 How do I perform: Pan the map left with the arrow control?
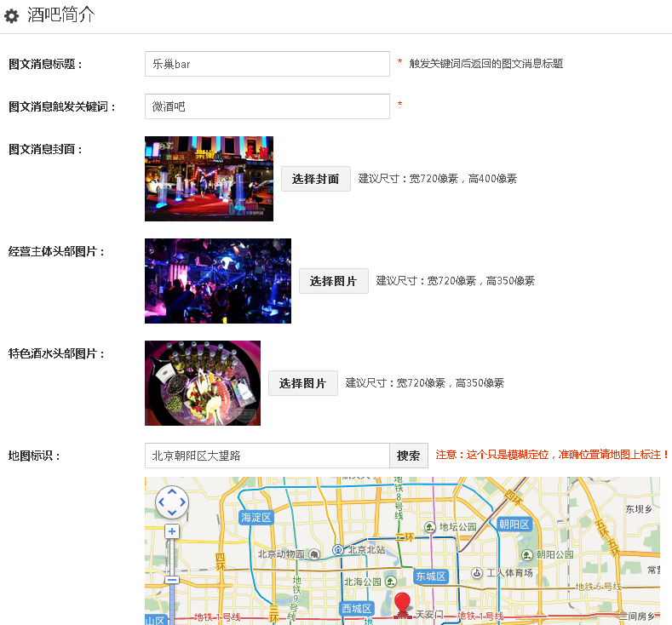(161, 502)
